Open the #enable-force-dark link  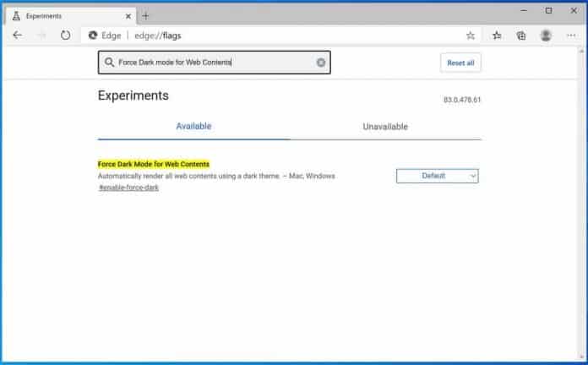(128, 188)
